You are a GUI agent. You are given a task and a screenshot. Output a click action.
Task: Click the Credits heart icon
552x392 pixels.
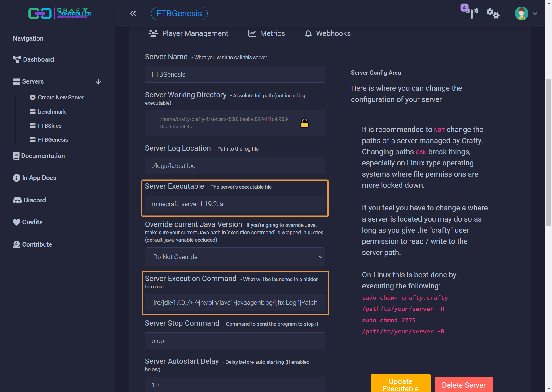[x=16, y=222]
